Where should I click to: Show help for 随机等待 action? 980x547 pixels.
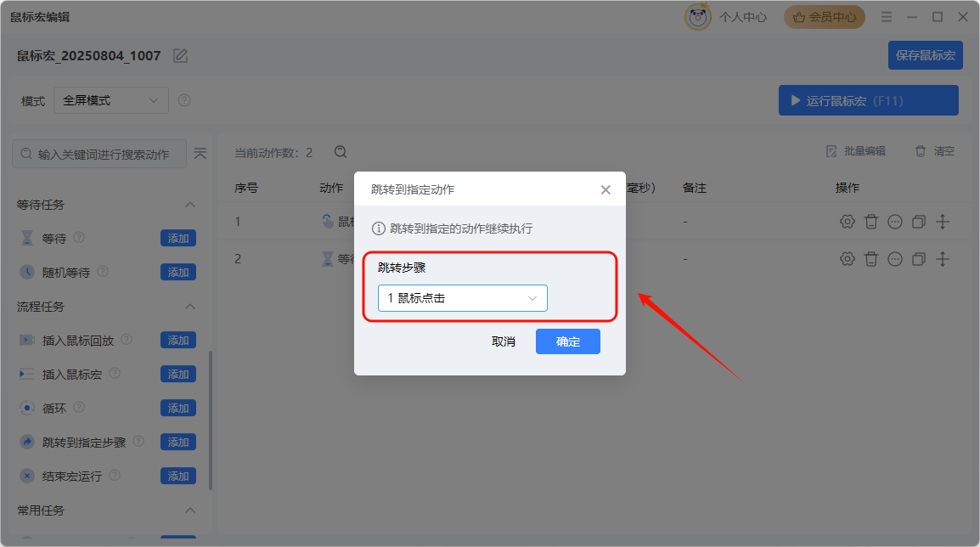coord(103,271)
